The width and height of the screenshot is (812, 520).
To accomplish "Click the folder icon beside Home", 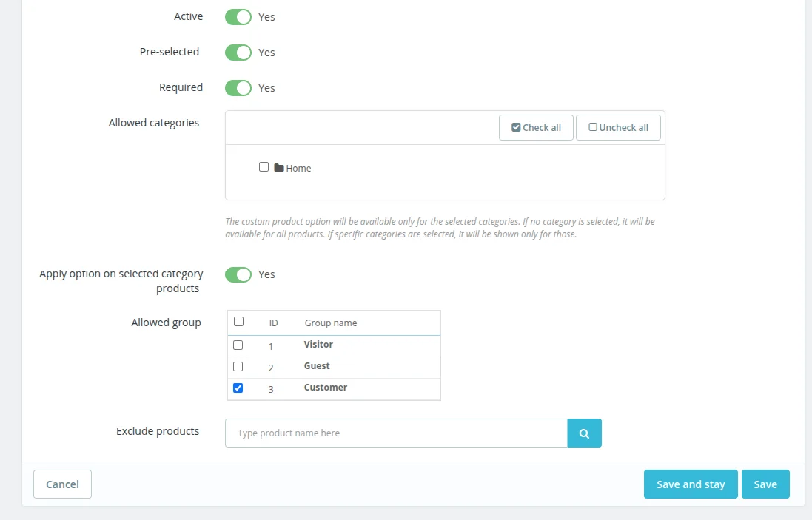I will click(278, 167).
